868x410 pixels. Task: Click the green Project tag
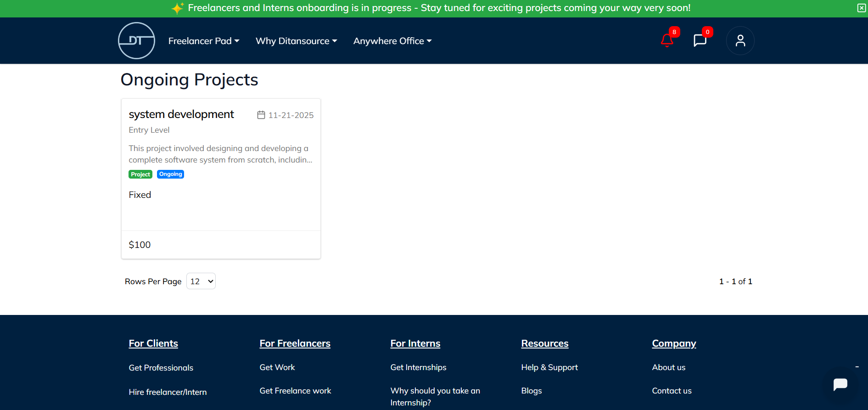coord(140,174)
